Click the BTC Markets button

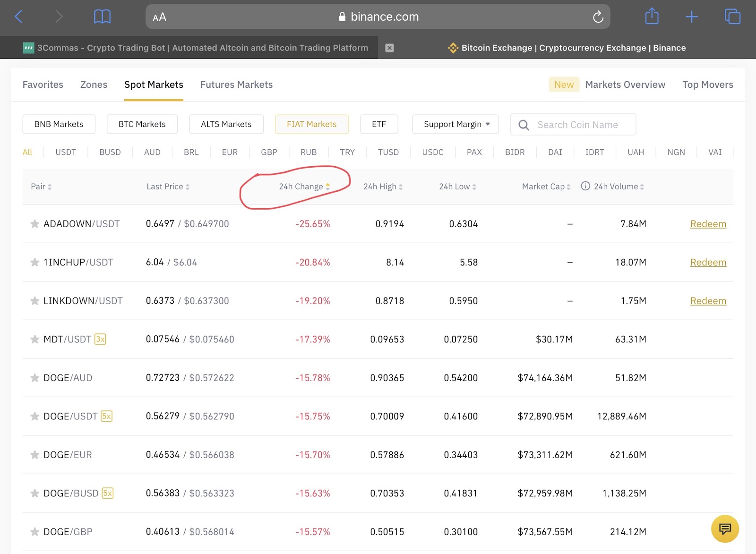pos(142,124)
